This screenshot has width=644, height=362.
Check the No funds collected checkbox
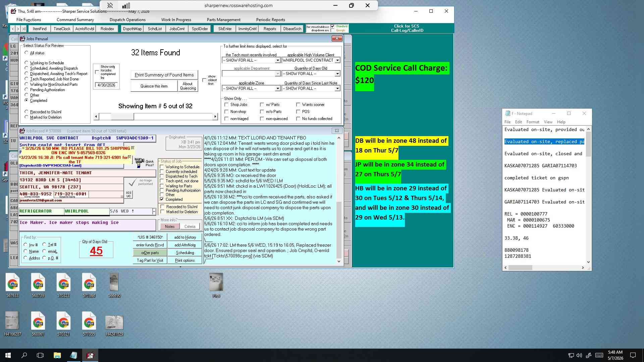click(x=298, y=119)
